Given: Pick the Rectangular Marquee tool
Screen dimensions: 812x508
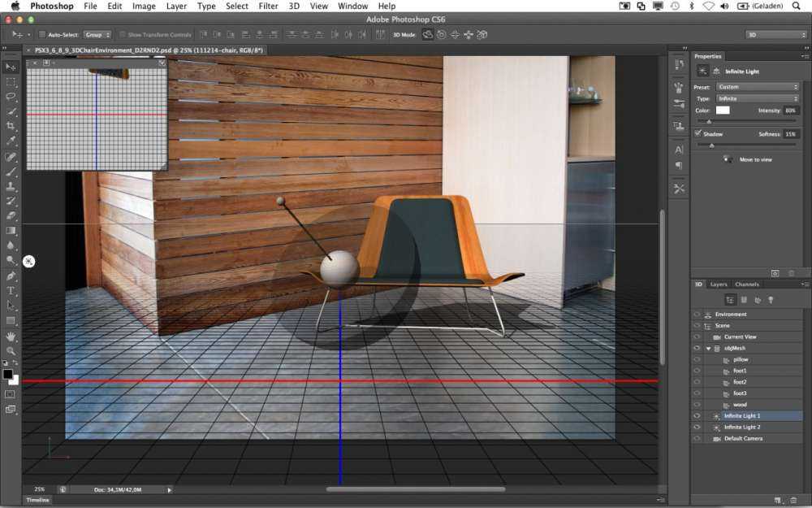Looking at the screenshot, I should coord(11,81).
